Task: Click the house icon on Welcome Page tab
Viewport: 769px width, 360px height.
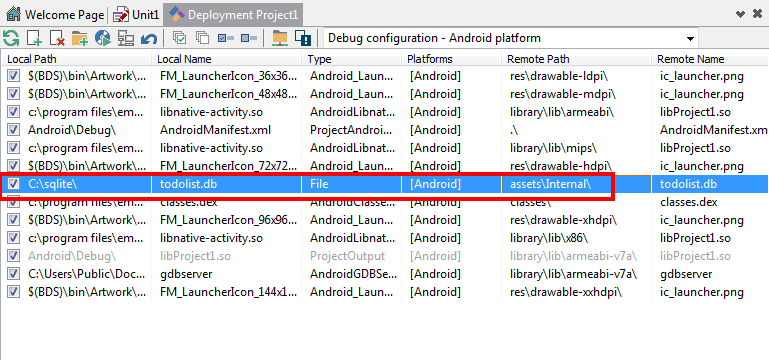Action: (x=13, y=15)
